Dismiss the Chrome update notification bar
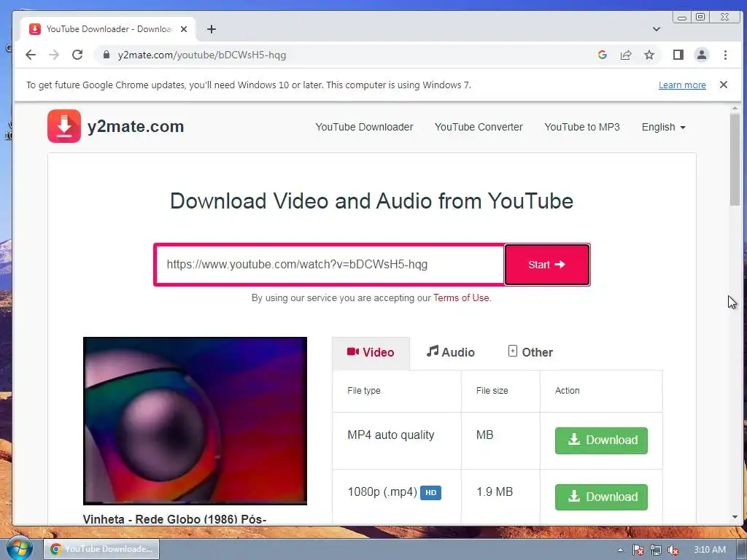Image resolution: width=747 pixels, height=560 pixels. pyautogui.click(x=724, y=85)
